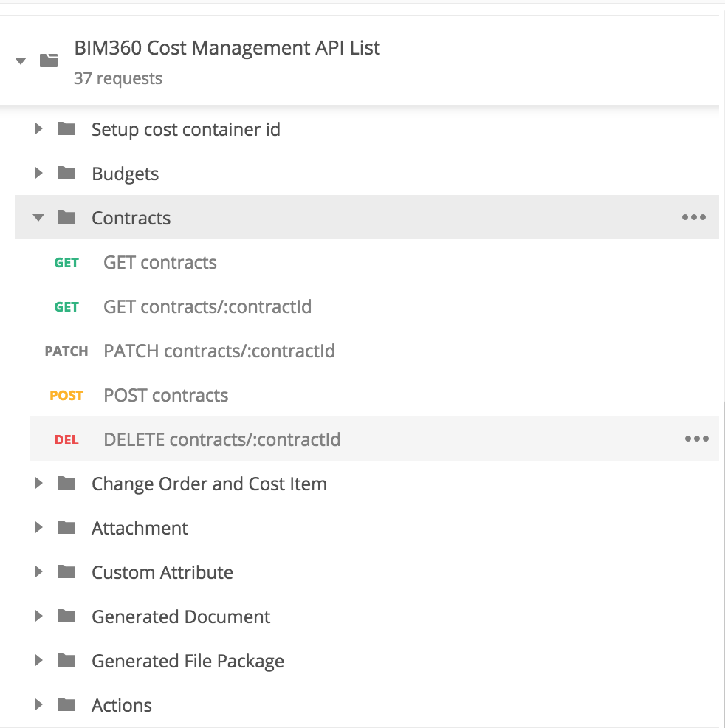Expand the Actions folder arrow
725x728 pixels.
39,705
